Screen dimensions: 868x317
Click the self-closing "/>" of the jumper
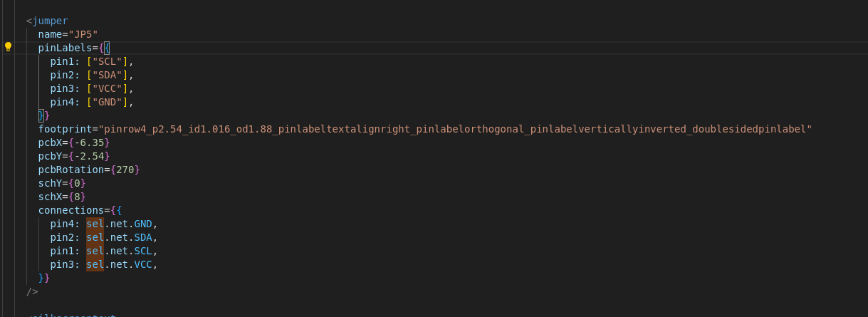coord(32,291)
